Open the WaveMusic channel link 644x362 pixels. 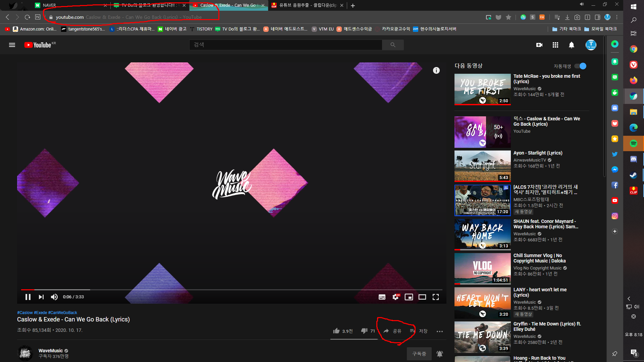coord(50,351)
